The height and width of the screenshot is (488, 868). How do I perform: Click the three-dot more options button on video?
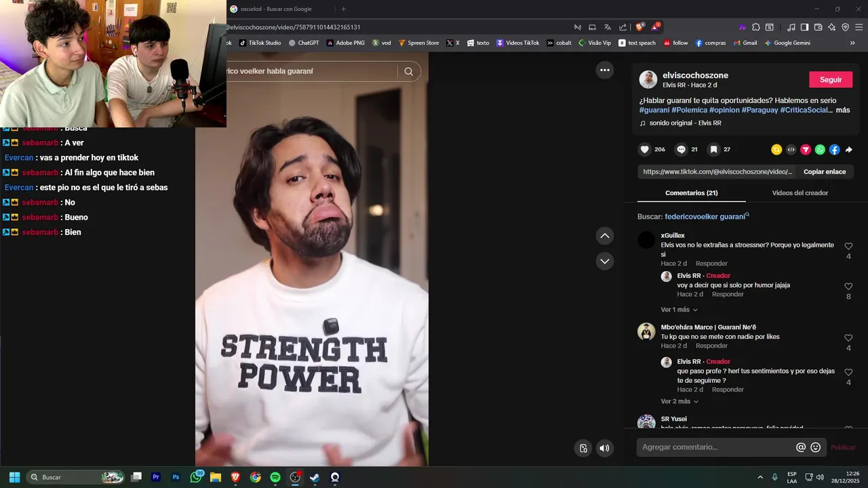605,70
